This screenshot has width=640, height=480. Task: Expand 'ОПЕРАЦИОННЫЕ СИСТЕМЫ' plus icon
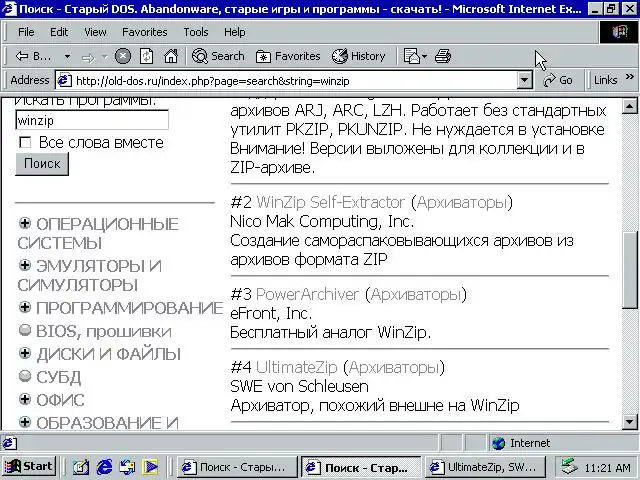[25, 223]
